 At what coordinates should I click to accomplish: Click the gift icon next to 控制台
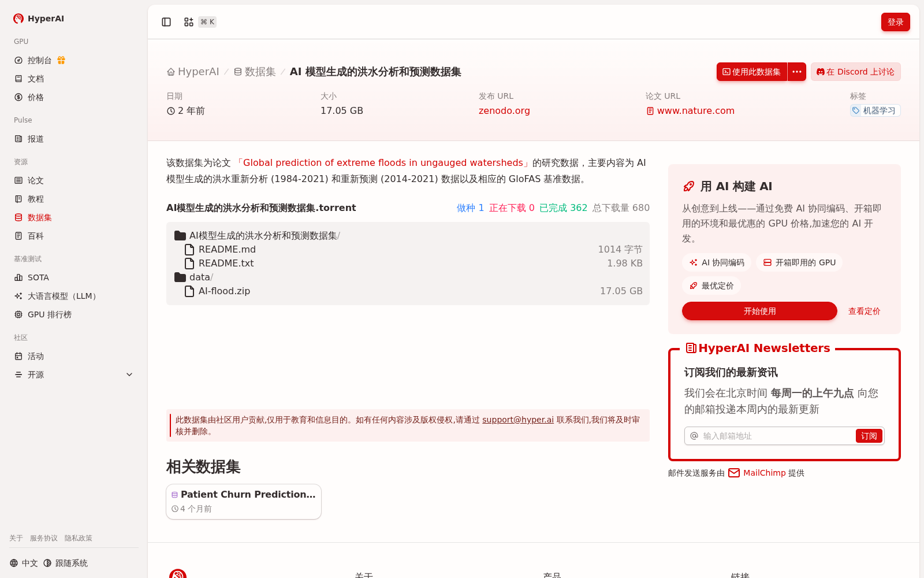point(61,60)
